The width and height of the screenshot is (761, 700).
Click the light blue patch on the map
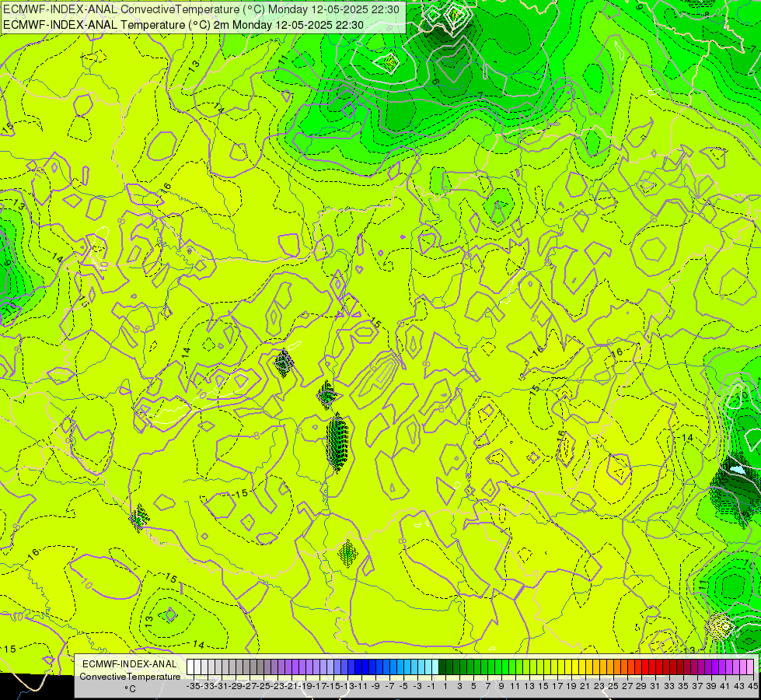tap(737, 470)
